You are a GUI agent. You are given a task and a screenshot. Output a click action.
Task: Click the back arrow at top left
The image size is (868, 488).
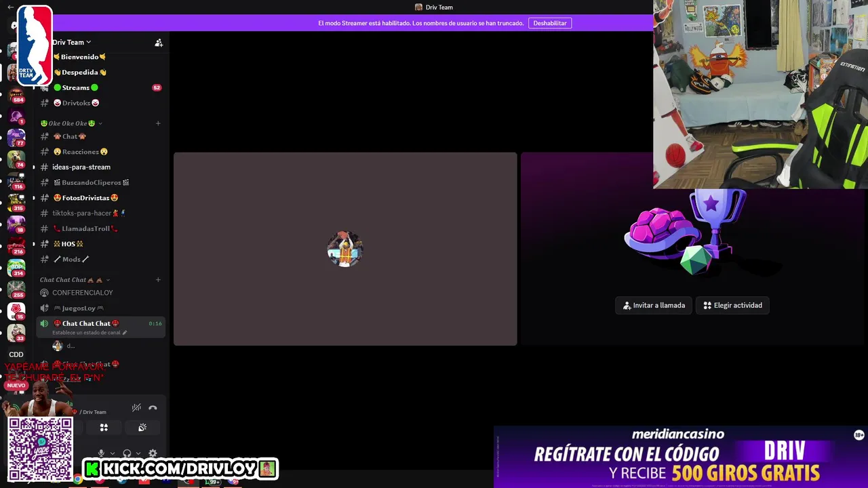(10, 7)
